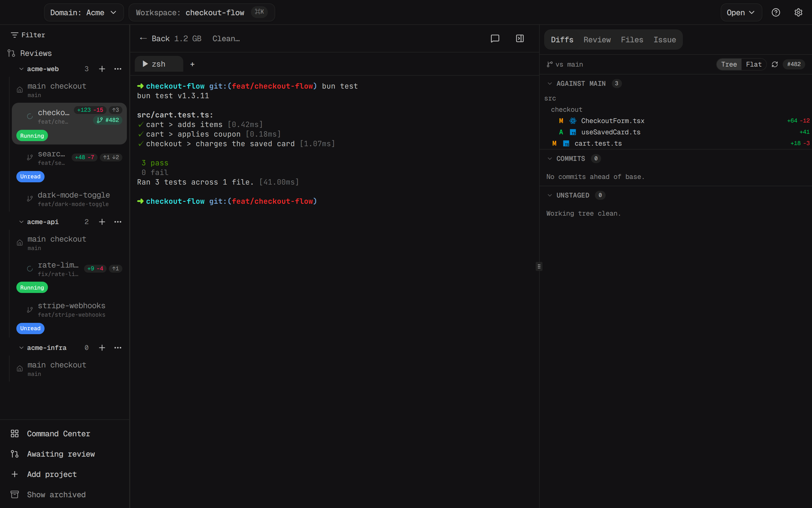Open more options for acme-infra
The image size is (812, 508).
[x=118, y=348]
